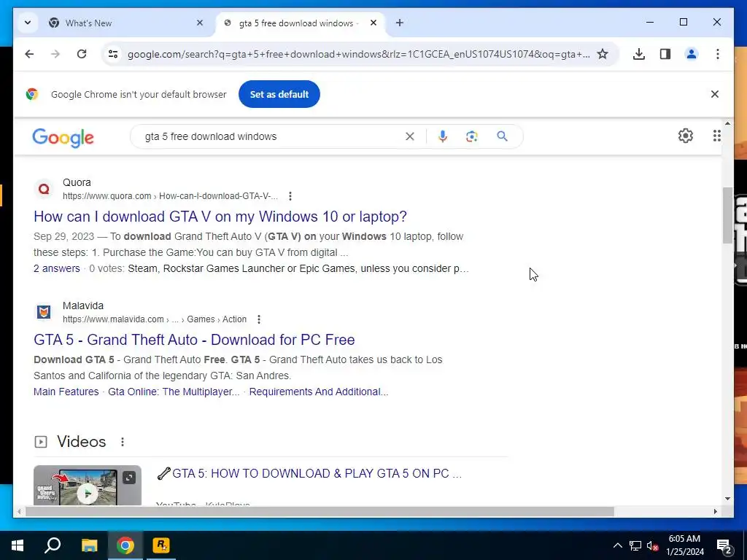The height and width of the screenshot is (560, 747).
Task: Click the Malavida favicon
Action: [44, 312]
